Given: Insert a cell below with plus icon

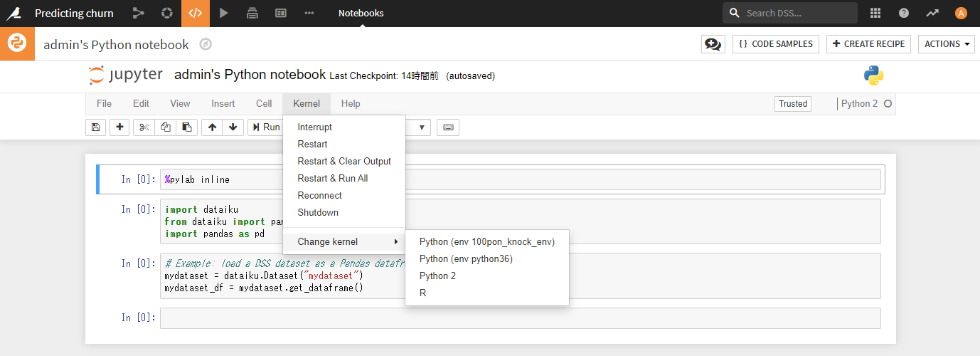Looking at the screenshot, I should point(119,127).
